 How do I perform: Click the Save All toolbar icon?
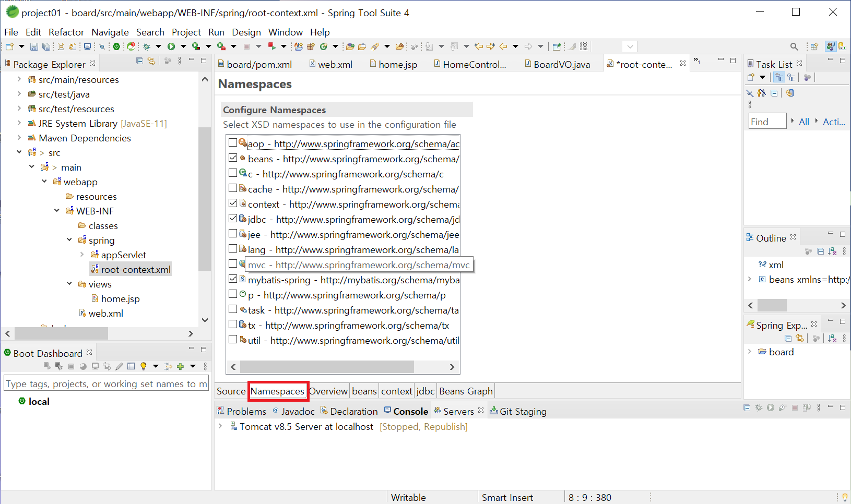46,46
